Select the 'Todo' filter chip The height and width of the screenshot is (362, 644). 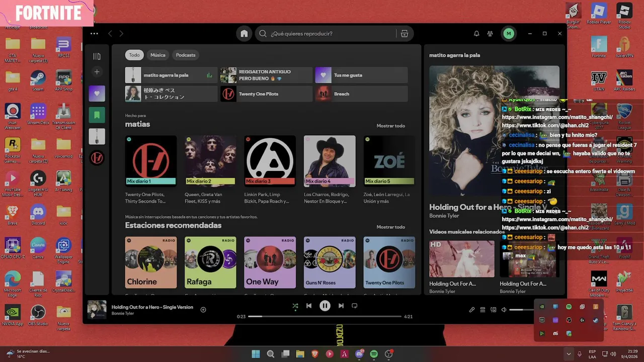(x=134, y=55)
